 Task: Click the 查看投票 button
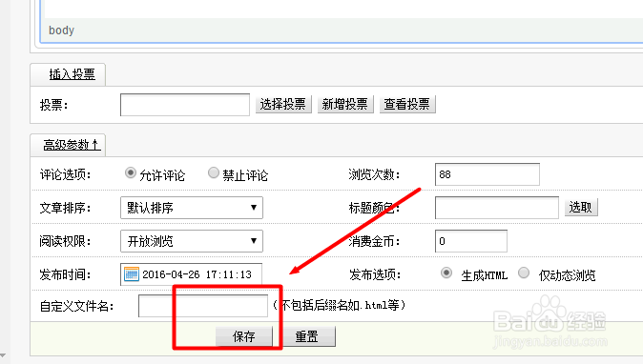point(407,105)
